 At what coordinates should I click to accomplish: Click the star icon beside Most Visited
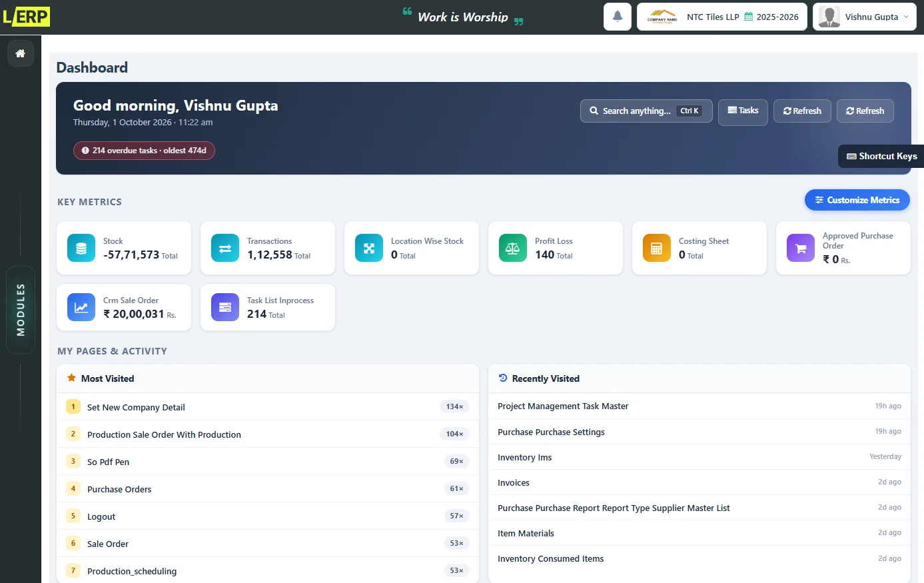71,378
